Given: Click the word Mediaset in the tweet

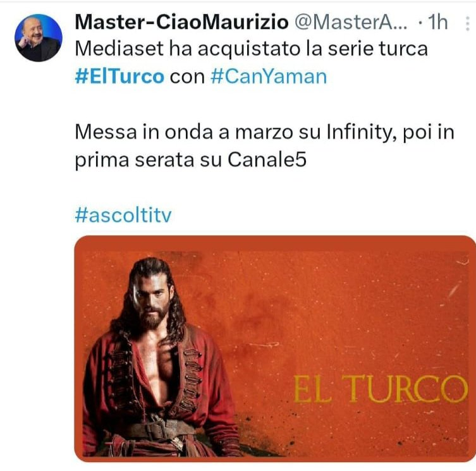Looking at the screenshot, I should click(x=119, y=49).
